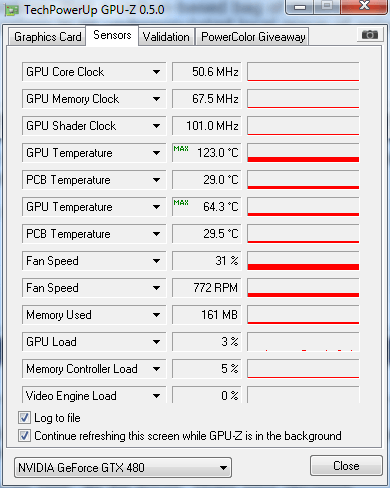This screenshot has height=488, width=390.
Task: Expand the GPU Memory Clock dropdown arrow
Action: 156,99
